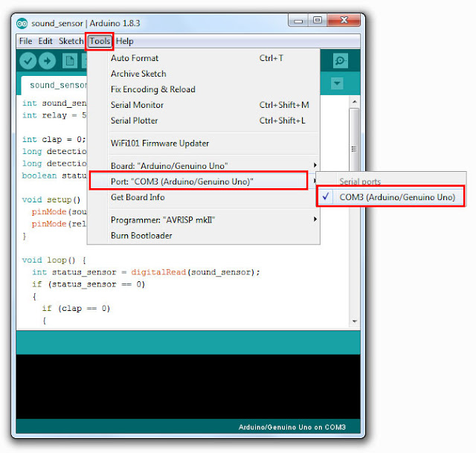
Task: Click the 'void loop() {' code line
Action: pyautogui.click(x=54, y=260)
